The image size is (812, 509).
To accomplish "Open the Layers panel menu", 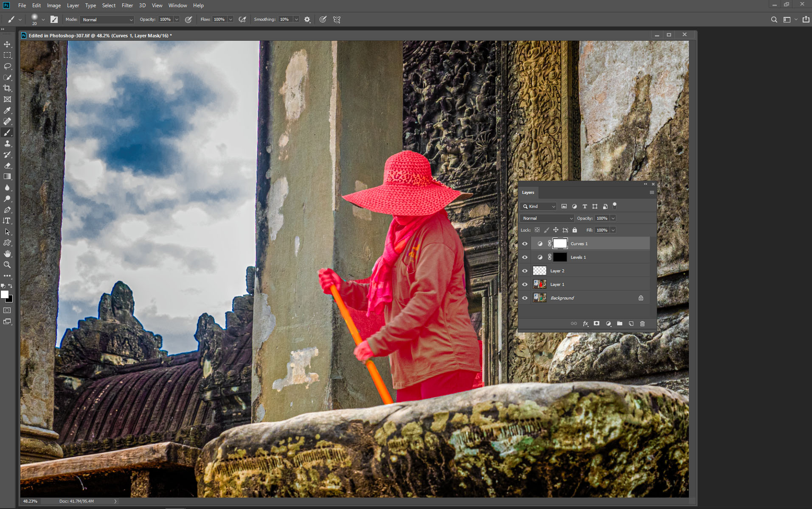I will [x=652, y=193].
